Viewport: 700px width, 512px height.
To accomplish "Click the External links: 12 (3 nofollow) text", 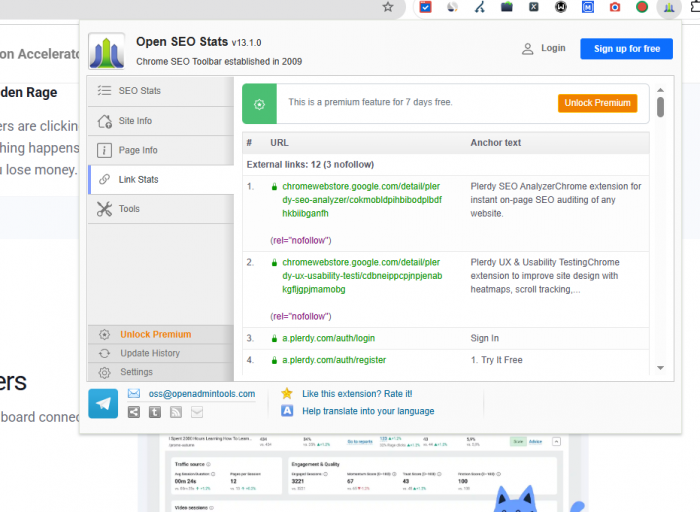I will point(310,164).
